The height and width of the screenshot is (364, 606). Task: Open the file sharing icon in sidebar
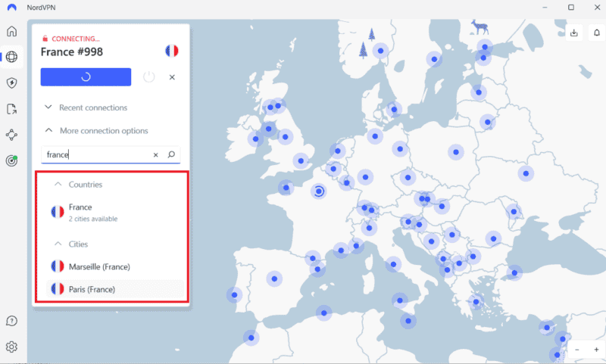[12, 109]
